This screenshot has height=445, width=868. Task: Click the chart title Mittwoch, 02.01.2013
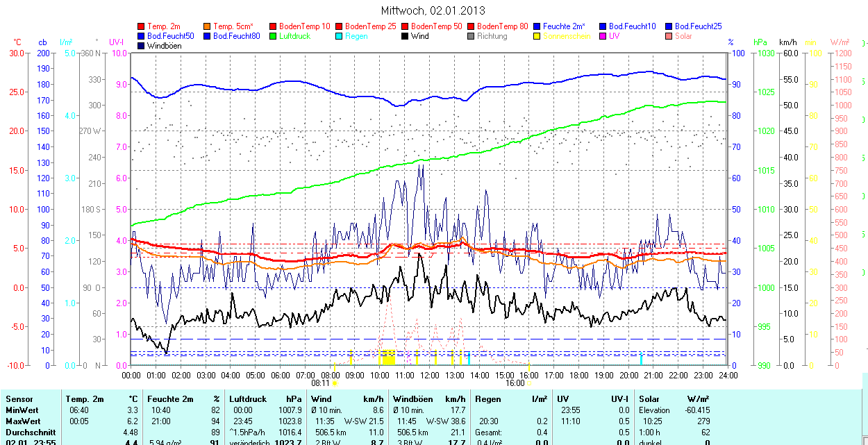[x=433, y=10]
